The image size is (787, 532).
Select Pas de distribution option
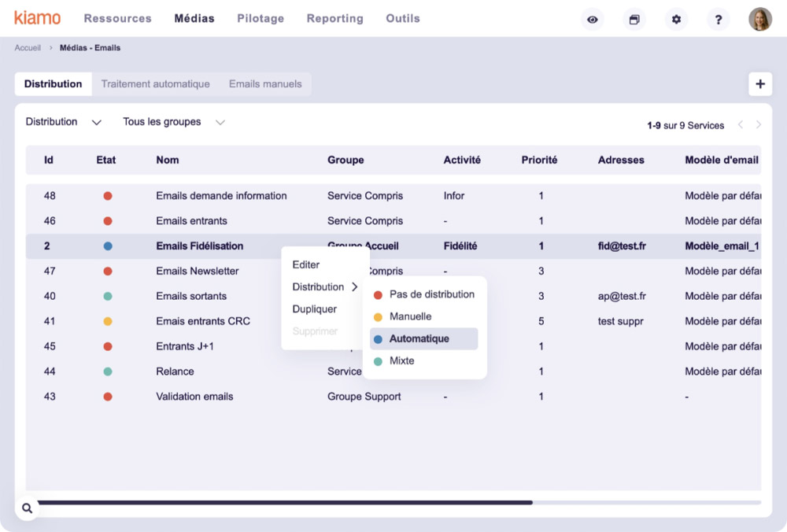431,294
